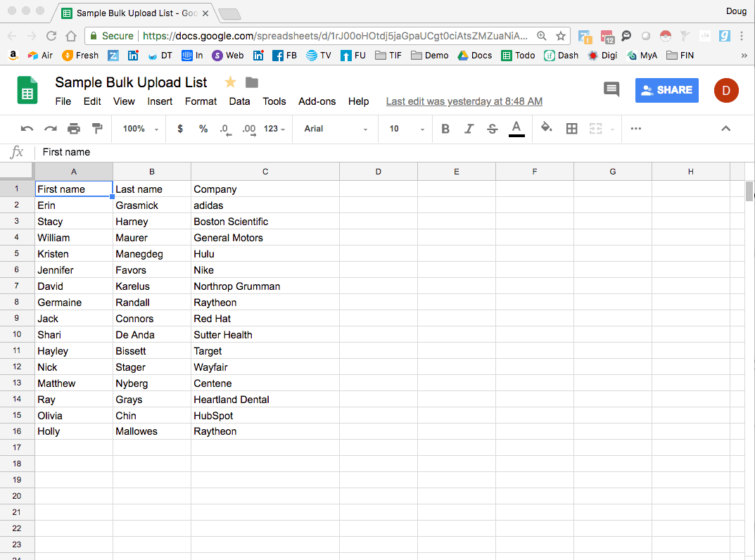The height and width of the screenshot is (560, 755).
Task: Click the vertical scrollbar thumb
Action: tap(749, 191)
